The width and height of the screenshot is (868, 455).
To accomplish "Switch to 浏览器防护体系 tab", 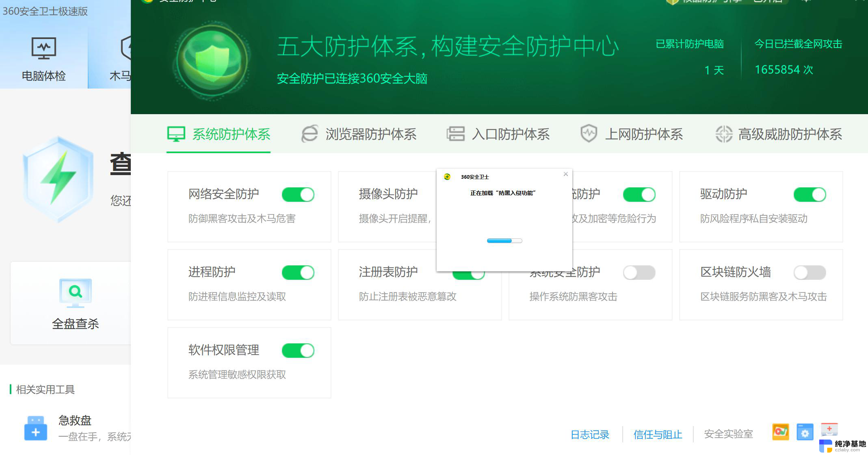I will click(x=359, y=134).
